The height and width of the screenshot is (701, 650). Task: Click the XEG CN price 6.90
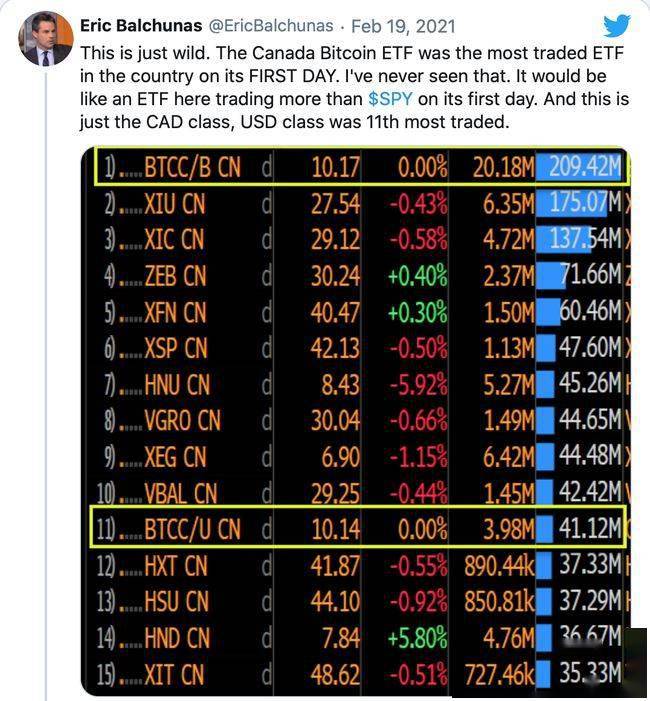[x=340, y=456]
